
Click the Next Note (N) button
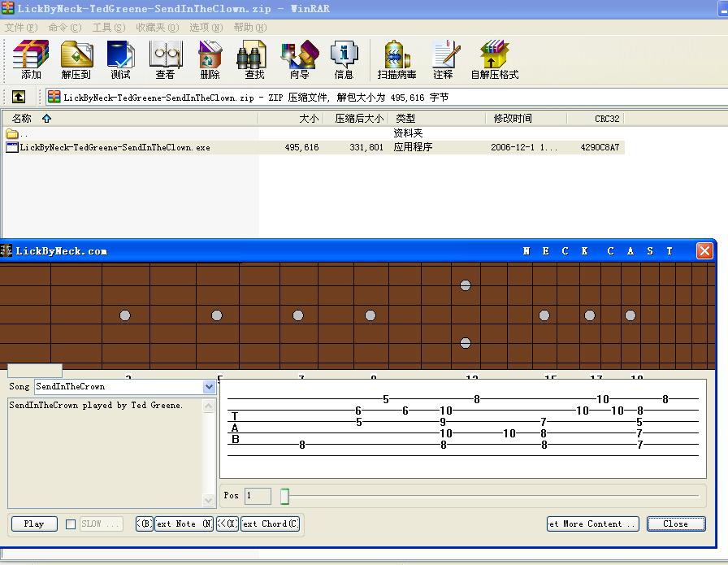tap(184, 524)
